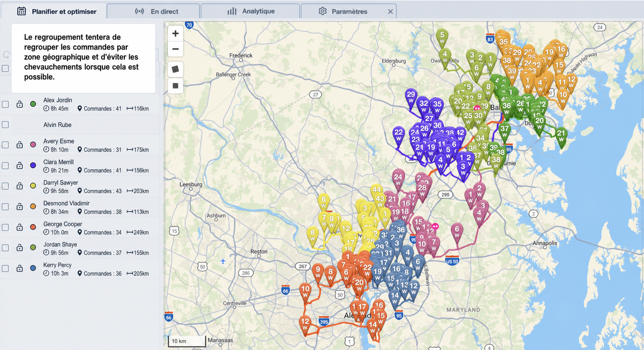644x350 pixels.
Task: Zoom in on the map
Action: [x=175, y=34]
